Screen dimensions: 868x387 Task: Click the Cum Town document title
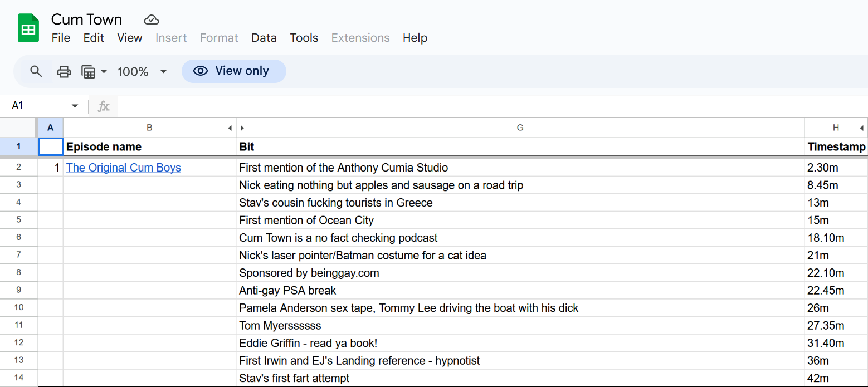click(87, 19)
